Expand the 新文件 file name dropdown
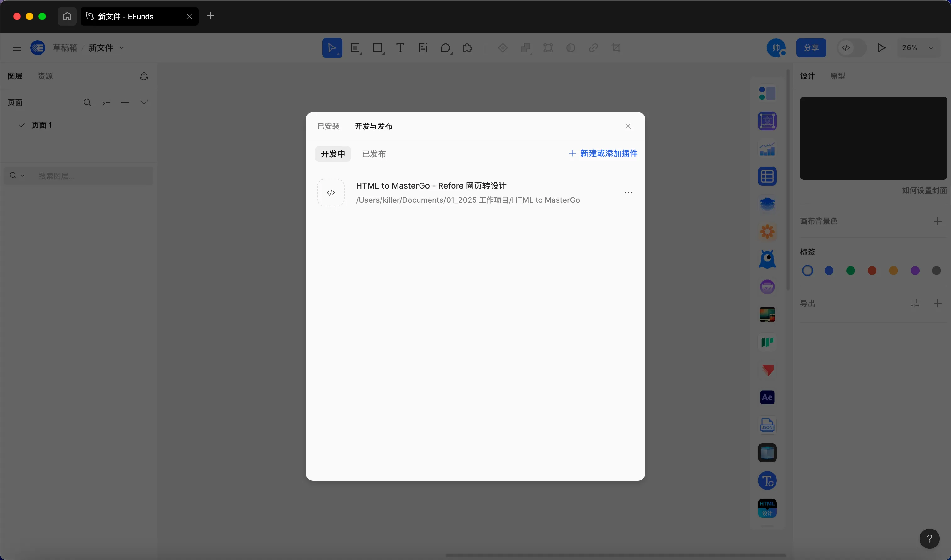Image resolution: width=951 pixels, height=560 pixels. point(121,48)
